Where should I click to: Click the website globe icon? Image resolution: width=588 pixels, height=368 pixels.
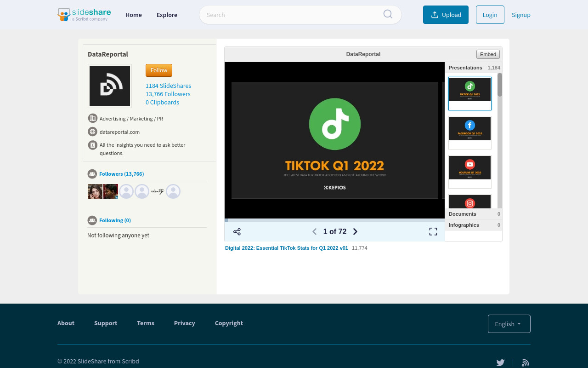tap(93, 132)
